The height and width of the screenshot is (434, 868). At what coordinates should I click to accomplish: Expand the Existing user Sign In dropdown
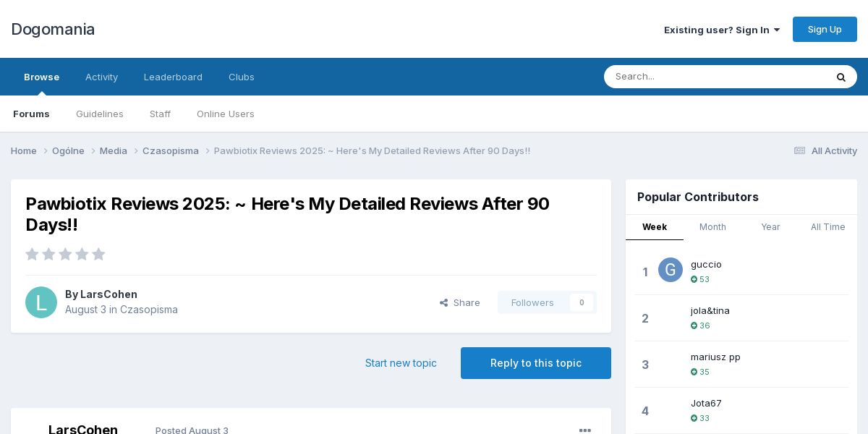click(722, 30)
